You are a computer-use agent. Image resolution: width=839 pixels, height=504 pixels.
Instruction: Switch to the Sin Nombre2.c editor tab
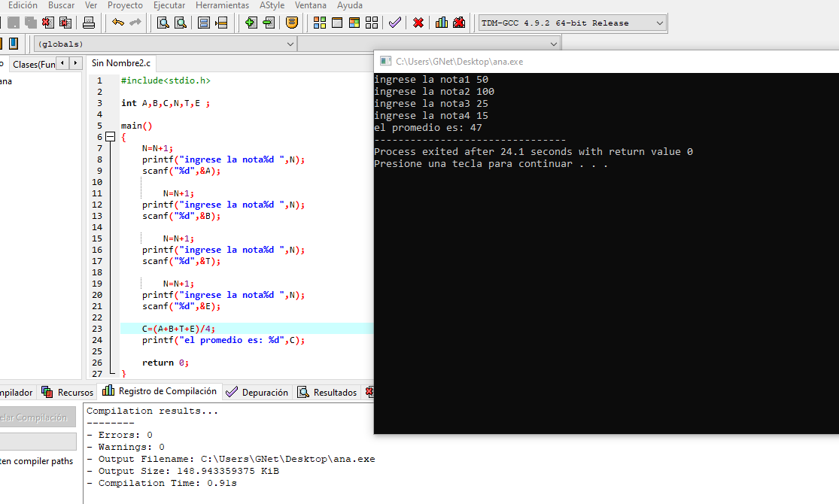pyautogui.click(x=121, y=63)
